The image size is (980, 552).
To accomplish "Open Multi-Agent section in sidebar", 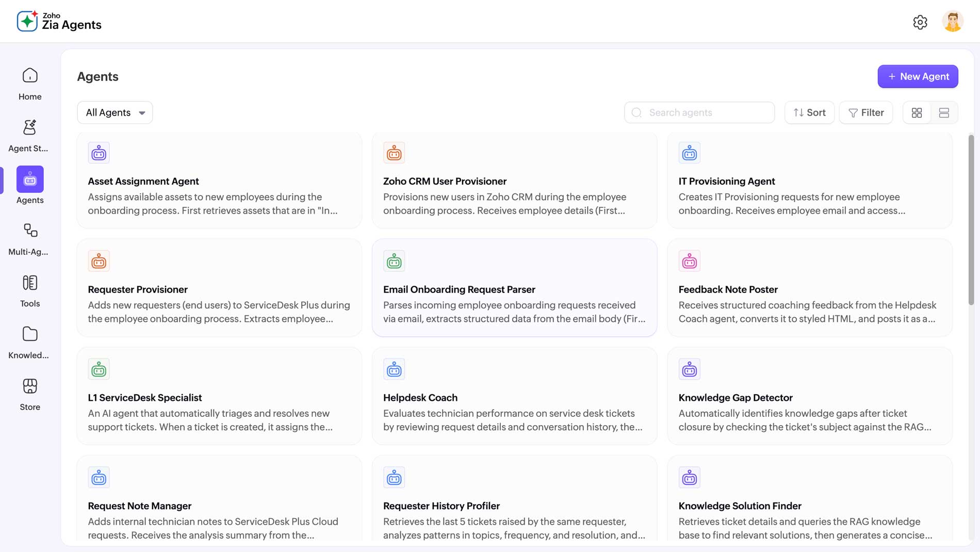I will 30,231.
